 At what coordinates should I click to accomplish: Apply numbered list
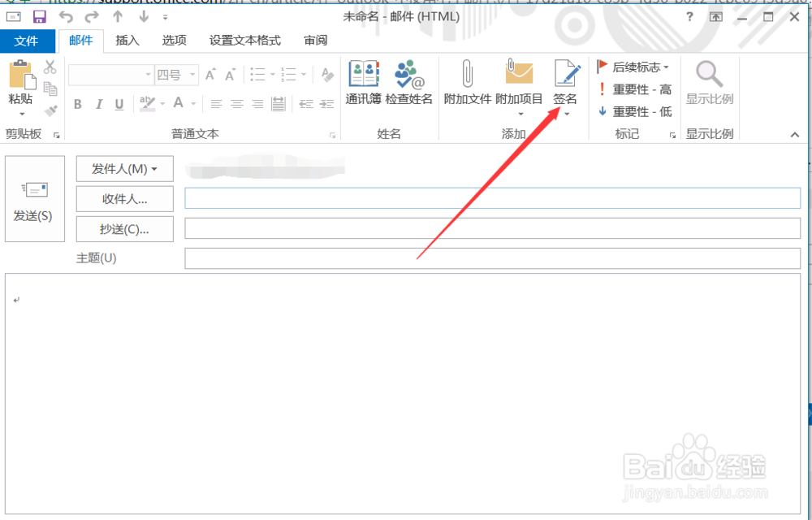tap(288, 75)
